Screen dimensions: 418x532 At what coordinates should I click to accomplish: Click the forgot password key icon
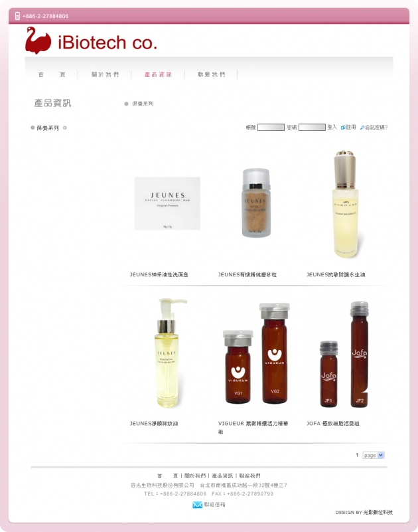[362, 128]
